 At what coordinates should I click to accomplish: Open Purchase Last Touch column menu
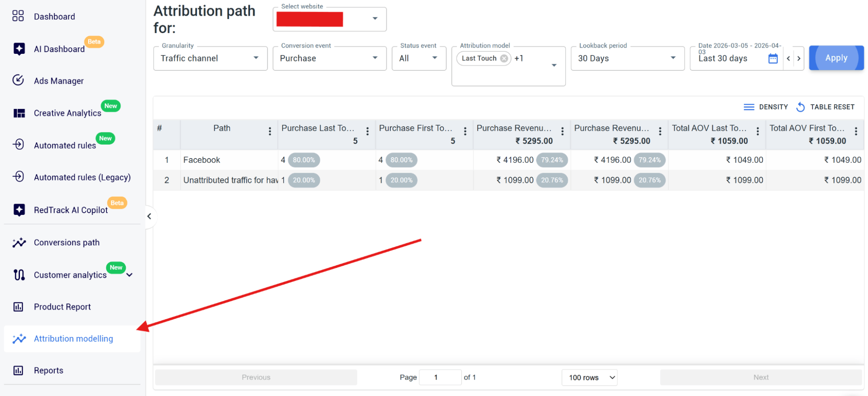click(x=367, y=131)
